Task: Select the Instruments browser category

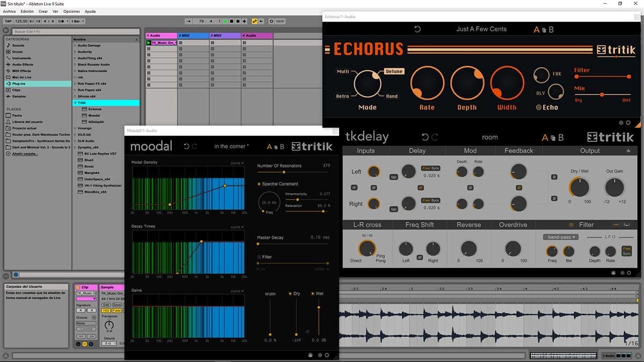Action: click(x=21, y=58)
